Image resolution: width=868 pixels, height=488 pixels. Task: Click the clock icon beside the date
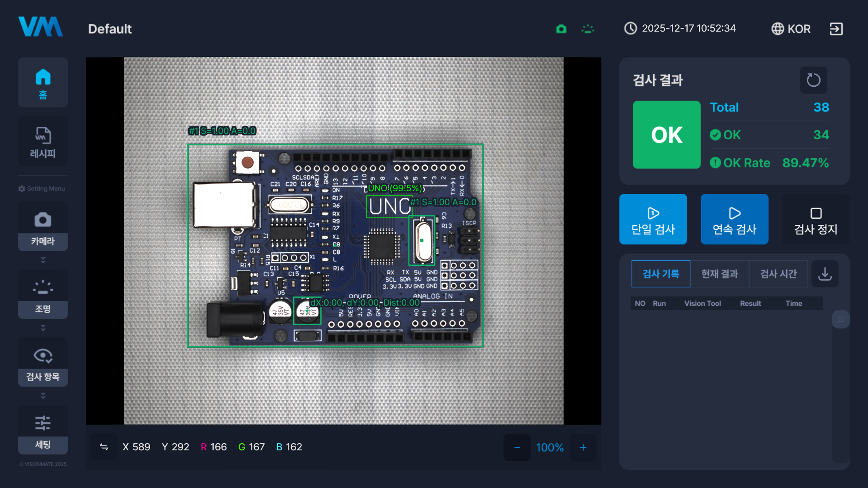point(630,28)
